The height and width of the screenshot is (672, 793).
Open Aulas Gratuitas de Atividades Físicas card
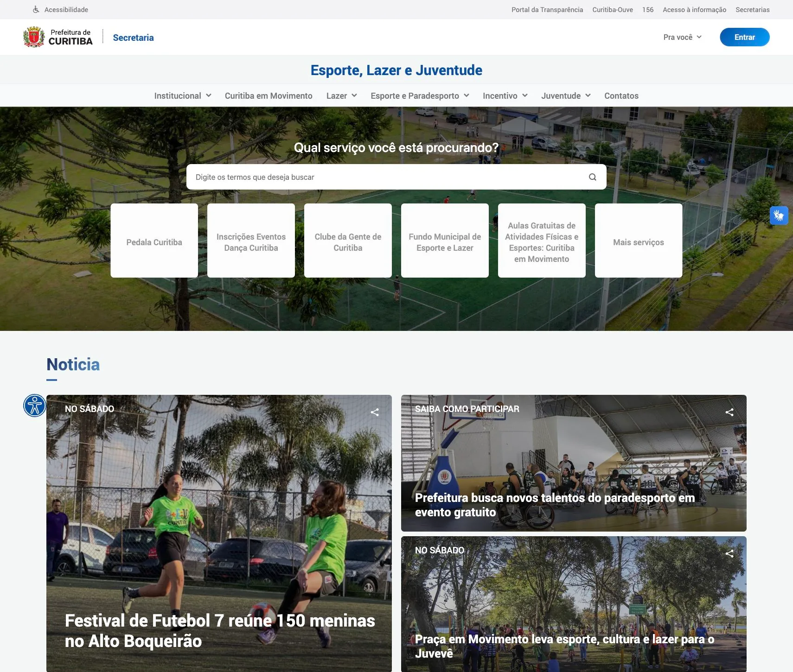click(542, 241)
